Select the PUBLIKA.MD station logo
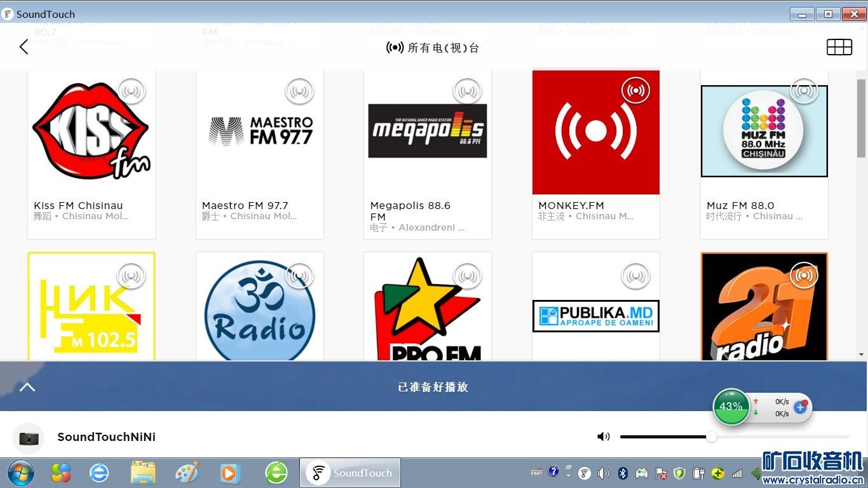The height and width of the screenshot is (488, 868). [596, 316]
